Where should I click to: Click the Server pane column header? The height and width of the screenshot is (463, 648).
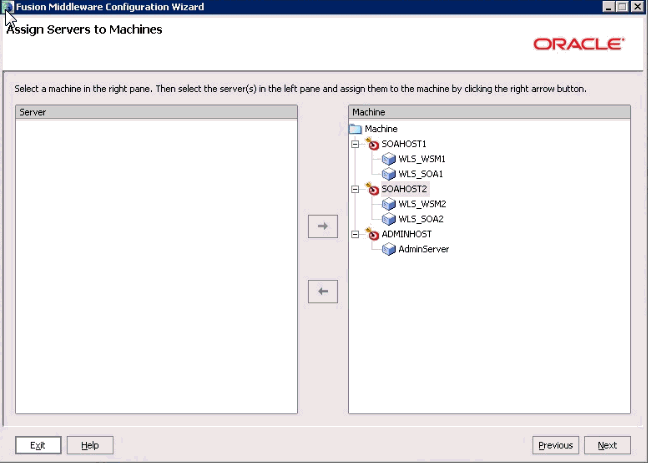coord(156,112)
